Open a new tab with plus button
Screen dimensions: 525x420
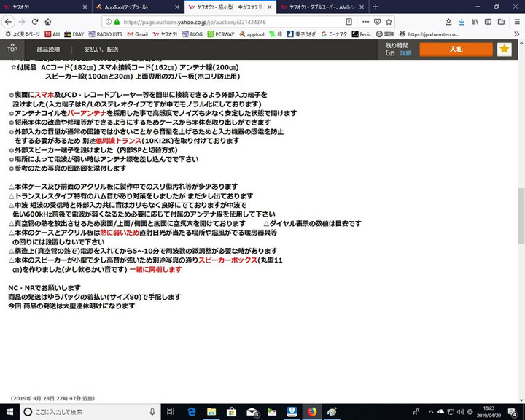click(x=376, y=7)
